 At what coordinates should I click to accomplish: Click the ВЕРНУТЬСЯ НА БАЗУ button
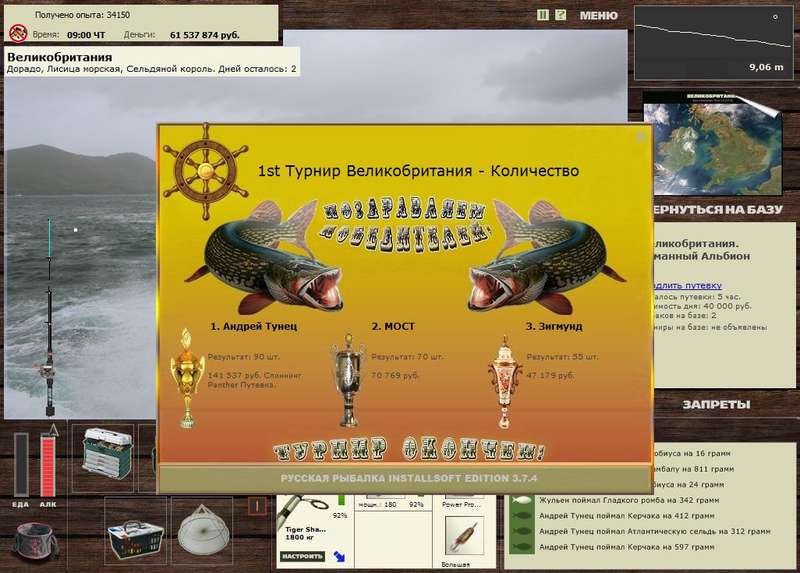coord(718,211)
